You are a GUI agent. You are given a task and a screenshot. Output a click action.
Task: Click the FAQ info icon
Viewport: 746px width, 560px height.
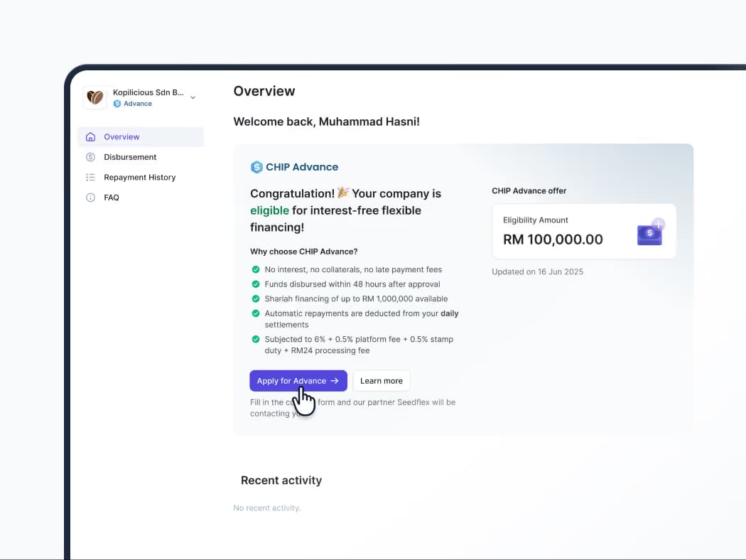pos(90,198)
